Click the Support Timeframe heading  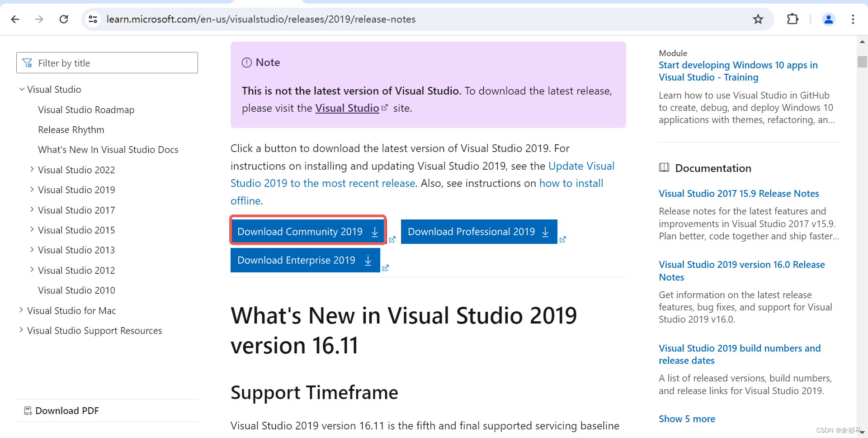(314, 393)
